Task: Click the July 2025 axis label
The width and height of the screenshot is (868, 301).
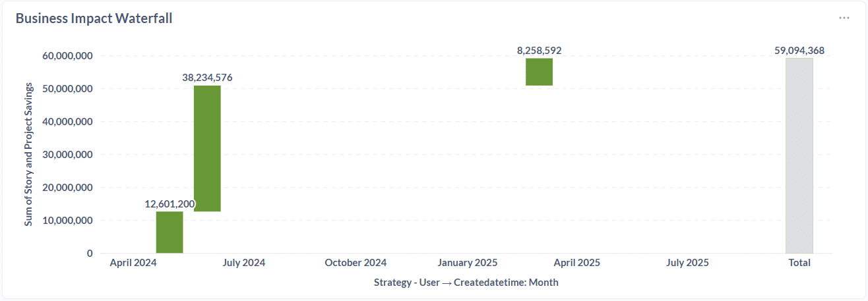Action: 687,263
